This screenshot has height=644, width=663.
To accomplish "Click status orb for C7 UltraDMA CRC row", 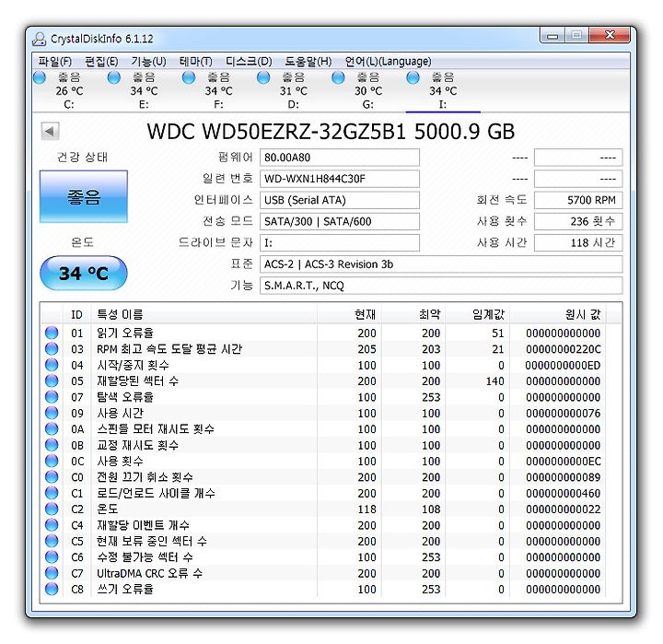I will pos(52,573).
